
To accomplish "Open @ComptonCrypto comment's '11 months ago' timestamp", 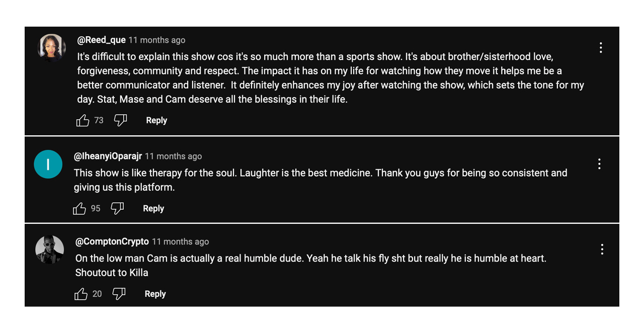I will coord(180,242).
